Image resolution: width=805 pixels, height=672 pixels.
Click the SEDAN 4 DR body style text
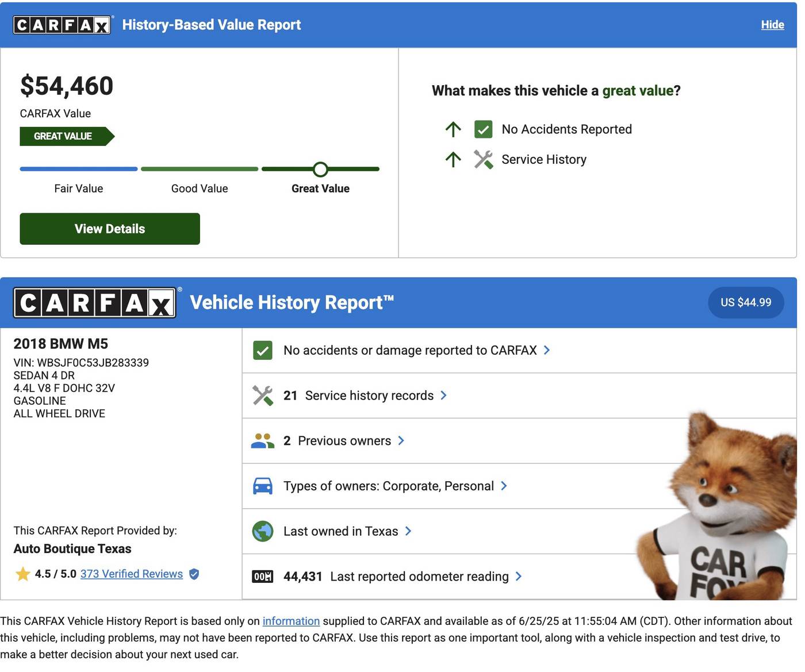pyautogui.click(x=44, y=375)
